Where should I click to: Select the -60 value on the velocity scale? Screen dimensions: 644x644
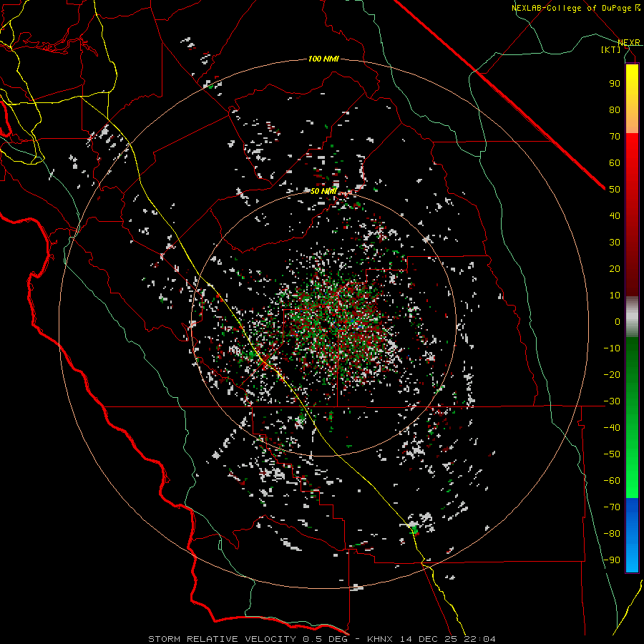click(x=612, y=481)
